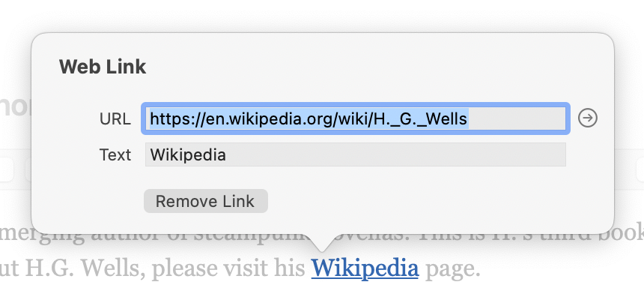Image resolution: width=644 pixels, height=300 pixels.
Task: Place cursor at "https" in the URL field
Action: coord(166,118)
